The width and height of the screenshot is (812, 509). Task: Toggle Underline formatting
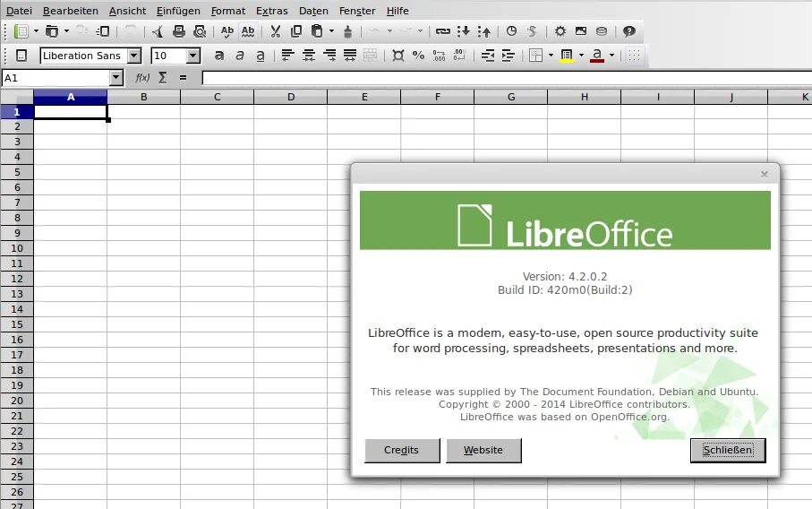(x=261, y=56)
